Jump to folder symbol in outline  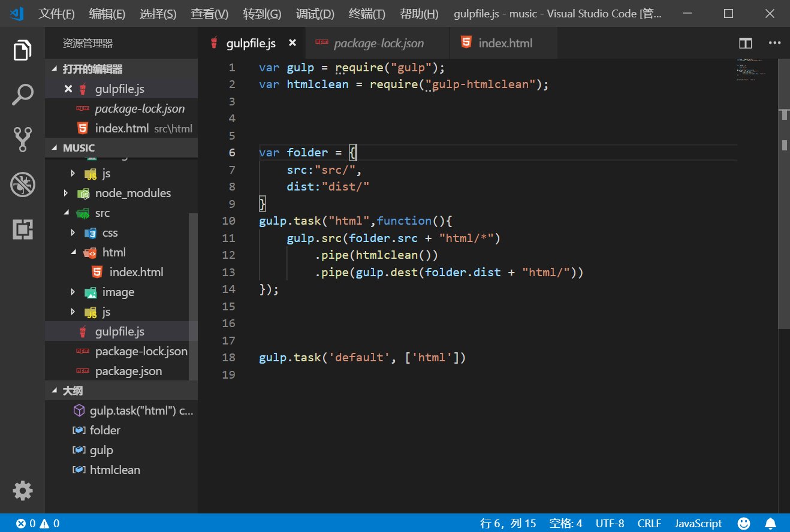pyautogui.click(x=121, y=430)
